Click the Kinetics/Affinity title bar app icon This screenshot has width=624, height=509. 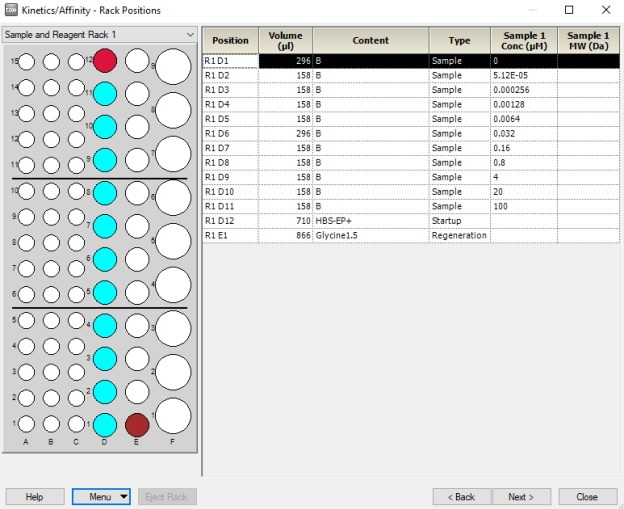pyautogui.click(x=10, y=10)
